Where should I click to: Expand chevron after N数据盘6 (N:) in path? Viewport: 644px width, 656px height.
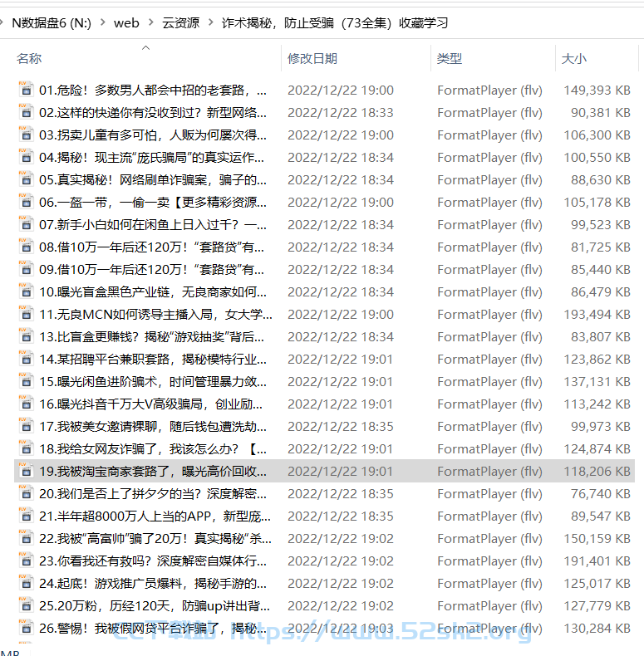[x=102, y=22]
